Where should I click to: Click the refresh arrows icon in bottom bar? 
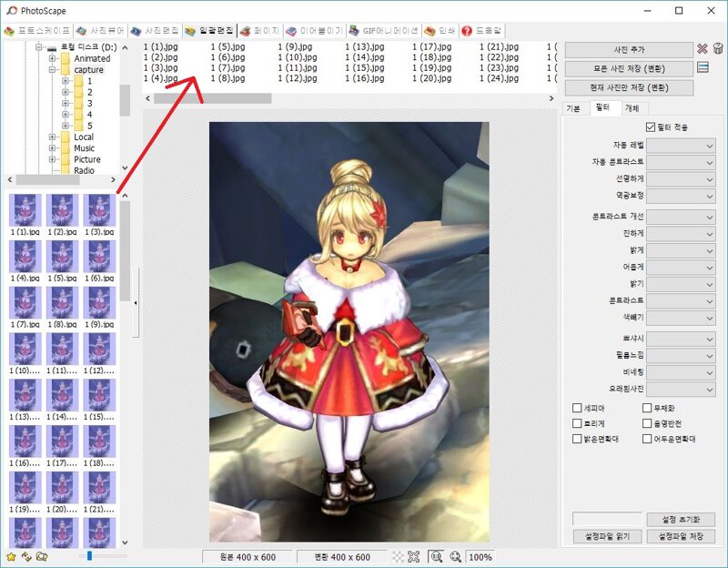coord(26,556)
